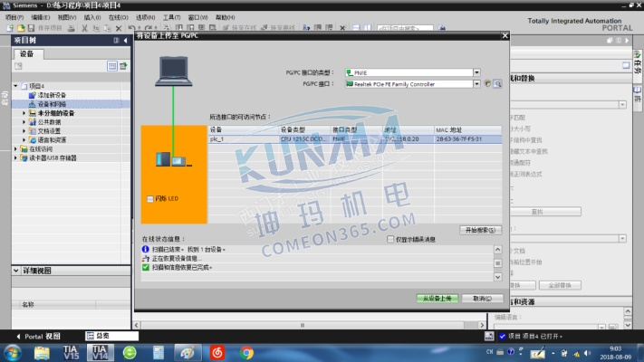Click the 总览 overview button in the status bar

(111, 336)
